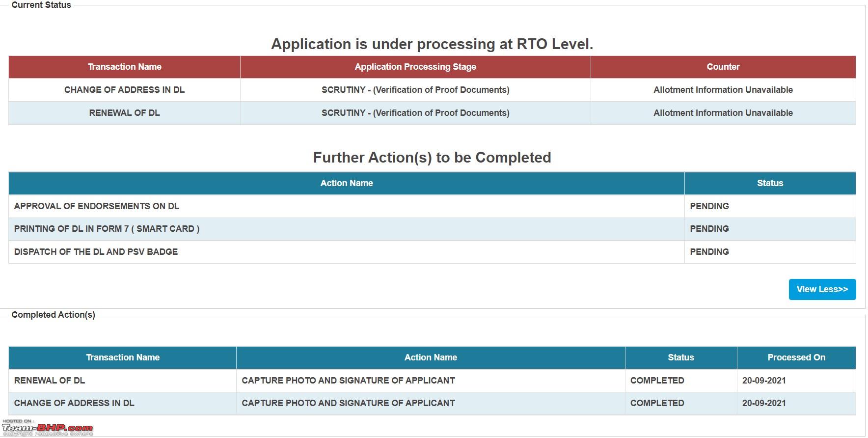The width and height of the screenshot is (868, 438).
Task: Click the Application is under processing heading
Action: click(432, 44)
